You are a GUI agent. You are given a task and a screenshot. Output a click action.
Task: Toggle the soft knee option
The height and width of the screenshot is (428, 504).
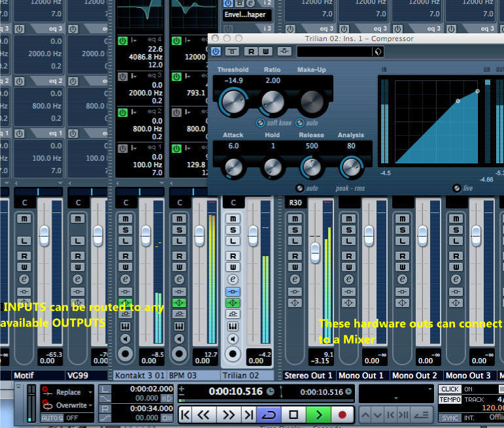click(x=260, y=123)
